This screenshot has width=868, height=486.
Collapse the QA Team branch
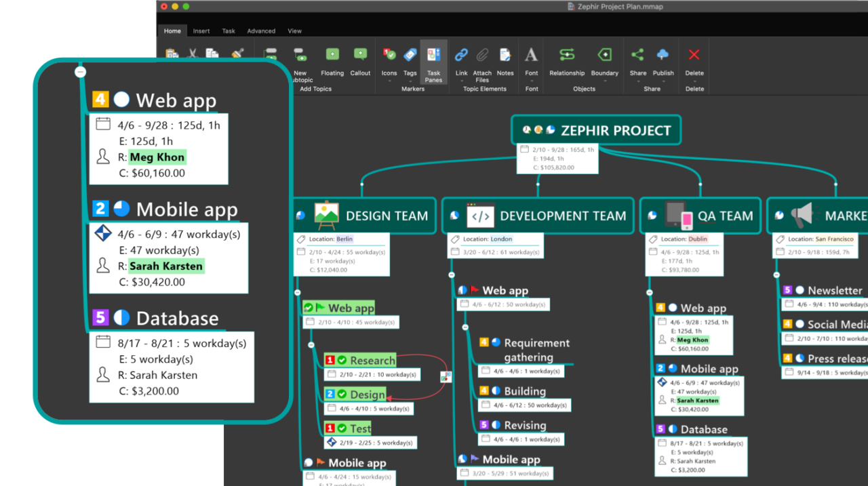[x=650, y=292]
